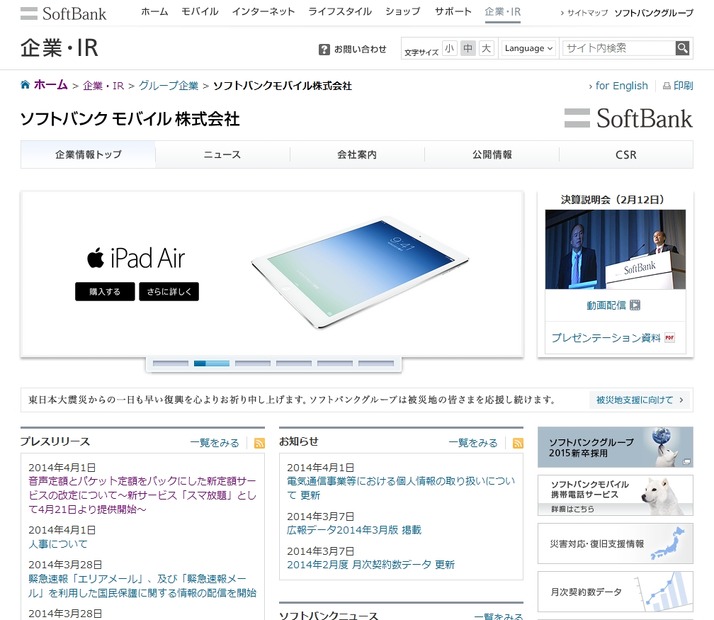The image size is (714, 620).
Task: Open 2014年2月度 月次契約数データ 更新 notice
Action: coord(371,564)
